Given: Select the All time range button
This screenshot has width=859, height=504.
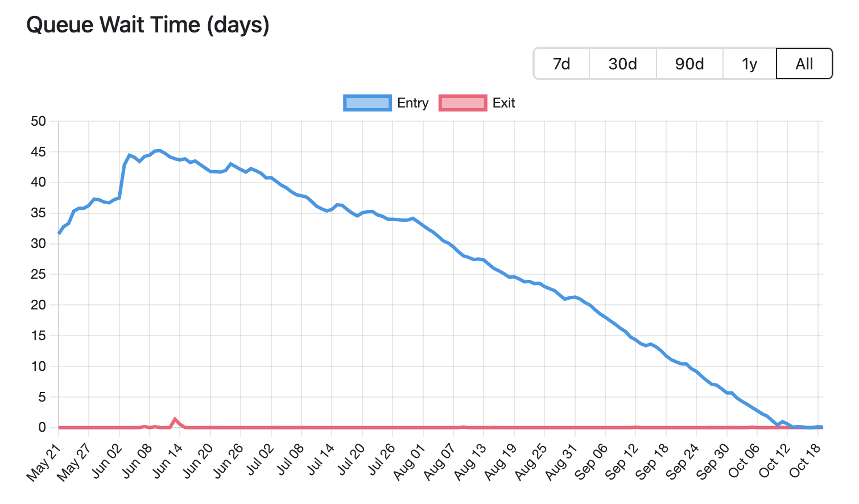Looking at the screenshot, I should pos(804,64).
